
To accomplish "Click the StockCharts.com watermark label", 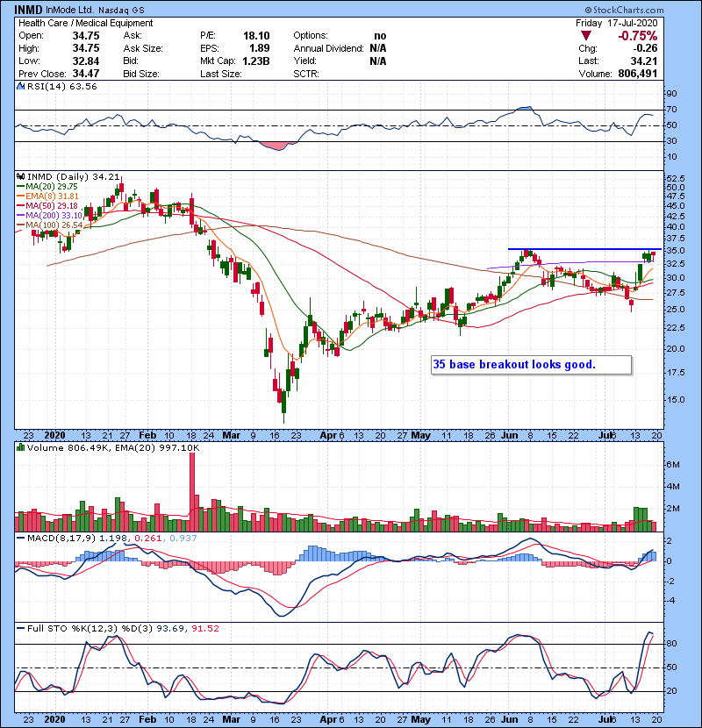I will pos(624,10).
